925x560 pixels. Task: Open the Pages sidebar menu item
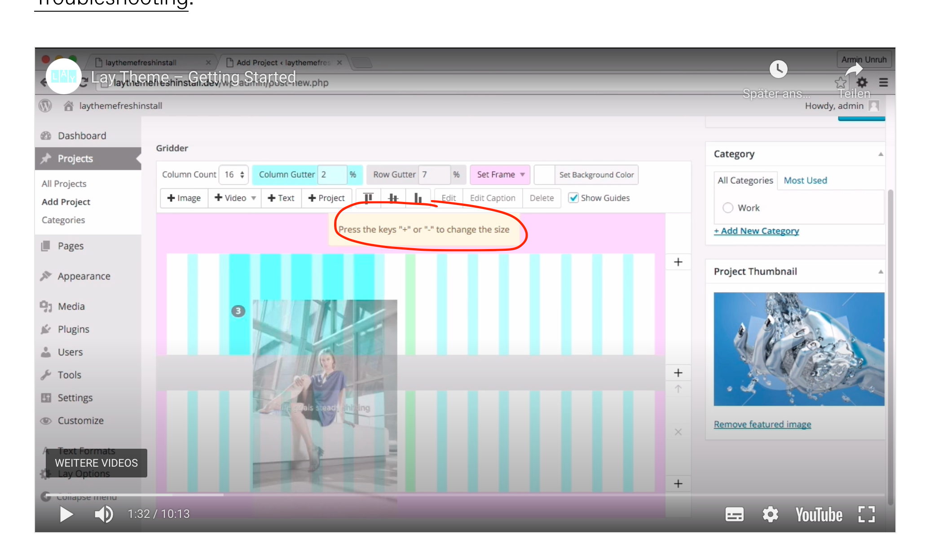point(70,246)
